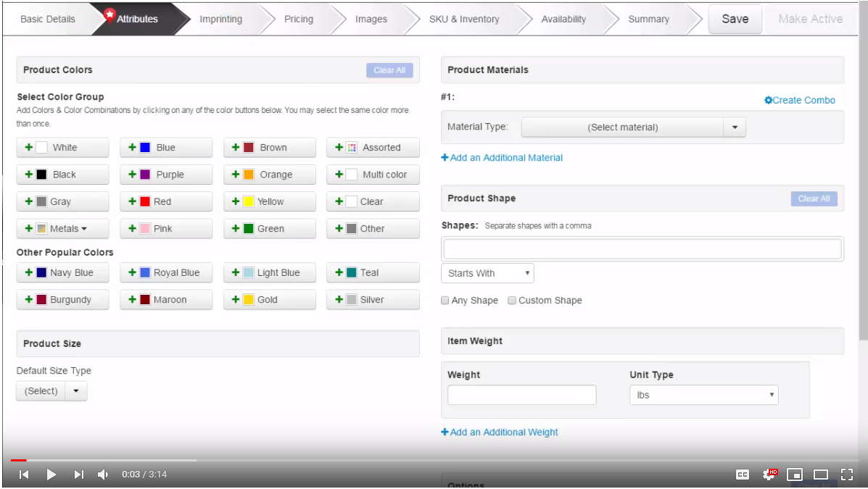Open the Availability tab
The image size is (868, 489).
tap(563, 19)
